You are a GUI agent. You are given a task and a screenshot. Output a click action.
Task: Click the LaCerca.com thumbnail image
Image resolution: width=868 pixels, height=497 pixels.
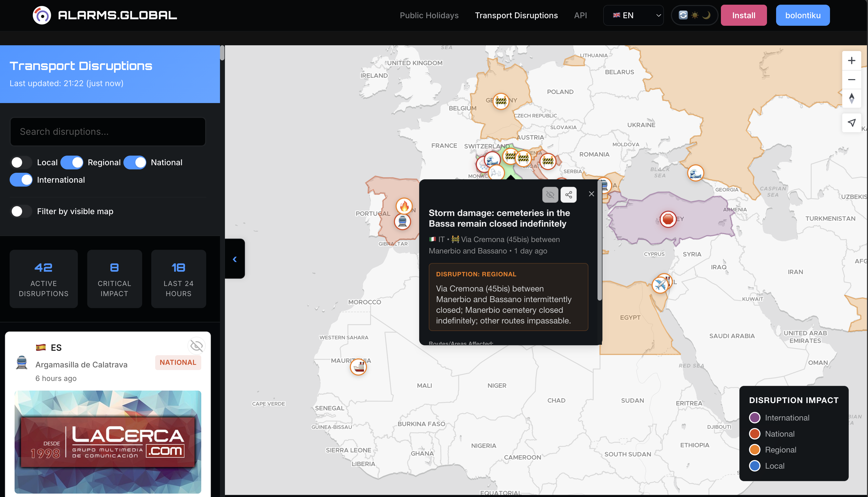click(108, 442)
